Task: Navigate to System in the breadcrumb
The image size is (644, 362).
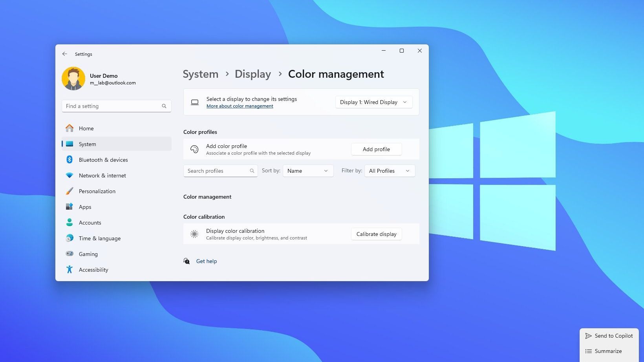Action: tap(201, 74)
